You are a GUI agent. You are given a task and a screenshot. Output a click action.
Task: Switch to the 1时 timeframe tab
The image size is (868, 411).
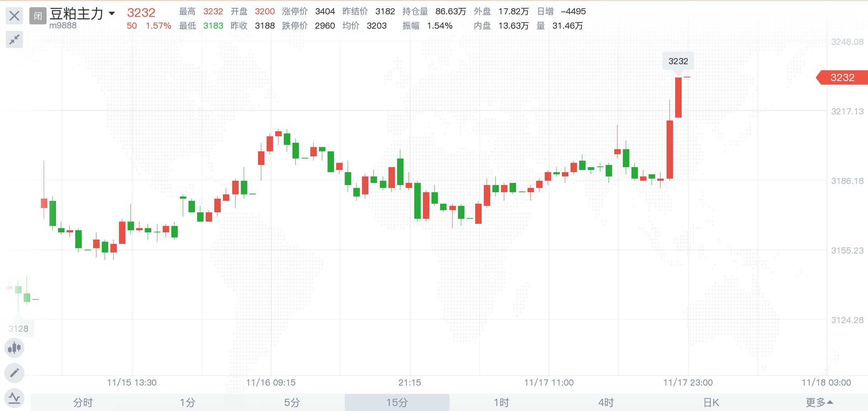point(502,402)
